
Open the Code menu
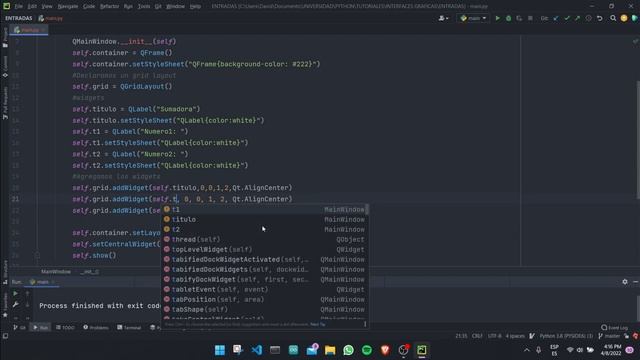pos(89,7)
